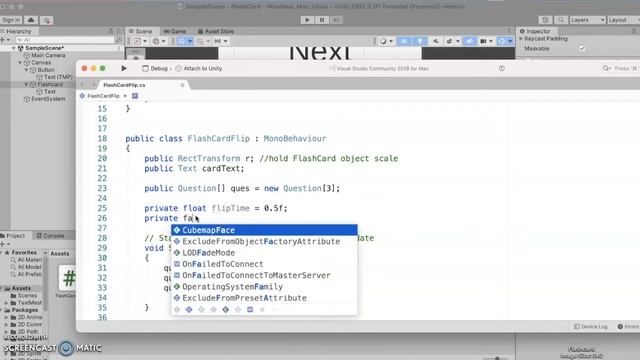The height and width of the screenshot is (360, 640).
Task: Open the Layout dropdown in Unity
Action: pos(623,20)
